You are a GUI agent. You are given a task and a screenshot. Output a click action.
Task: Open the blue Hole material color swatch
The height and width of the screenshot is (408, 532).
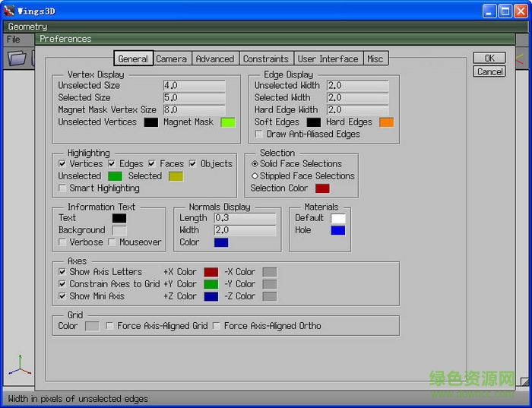[x=337, y=230]
